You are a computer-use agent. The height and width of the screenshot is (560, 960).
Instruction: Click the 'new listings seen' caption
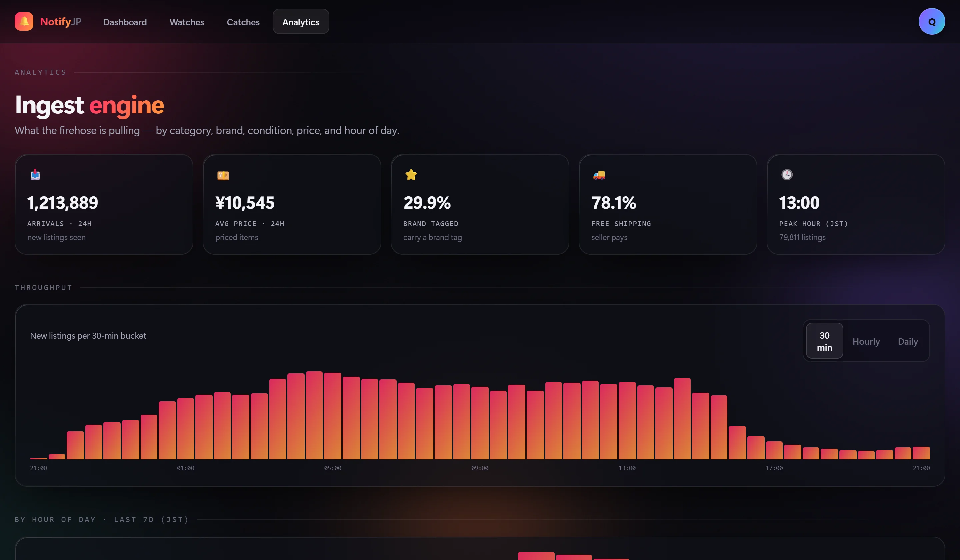coord(56,237)
